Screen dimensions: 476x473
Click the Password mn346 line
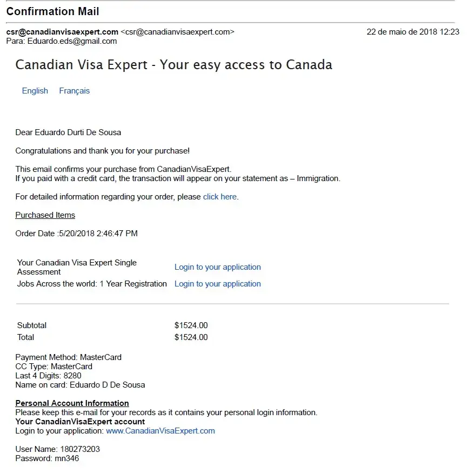47,458
